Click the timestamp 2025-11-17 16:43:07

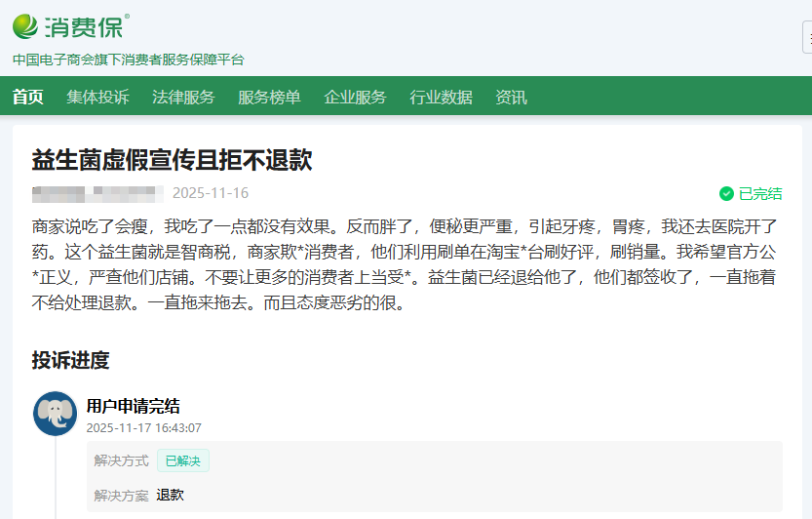click(144, 427)
